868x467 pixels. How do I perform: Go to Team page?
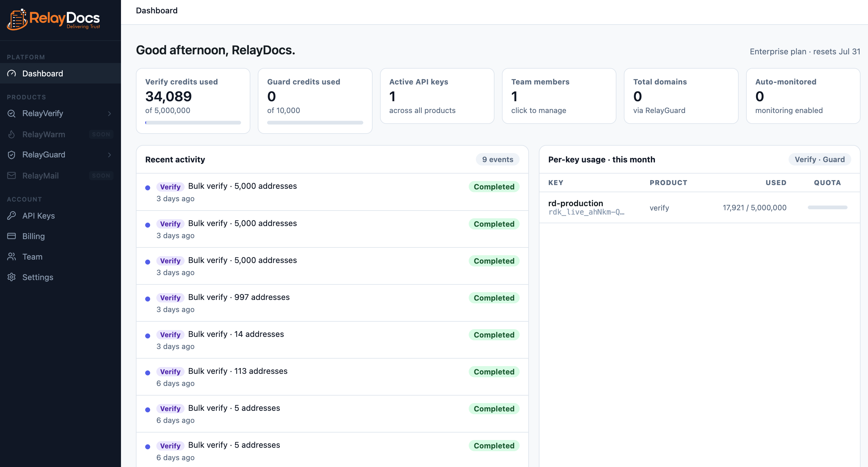[60, 256]
